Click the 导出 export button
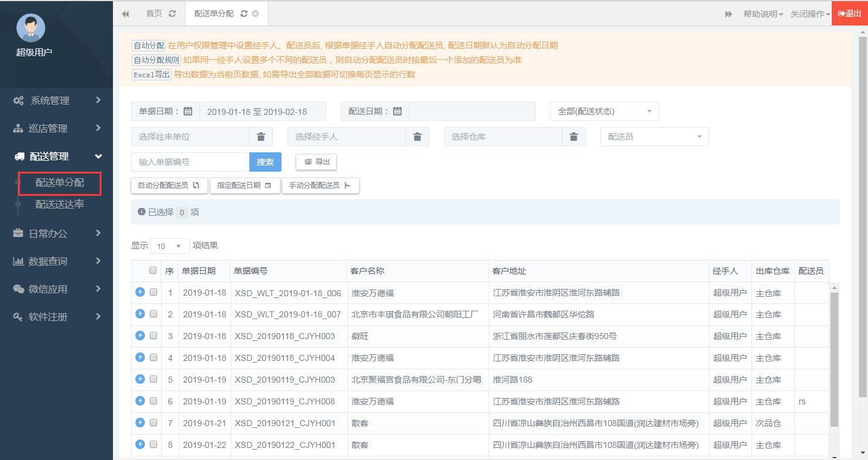868x460 pixels. pyautogui.click(x=316, y=162)
